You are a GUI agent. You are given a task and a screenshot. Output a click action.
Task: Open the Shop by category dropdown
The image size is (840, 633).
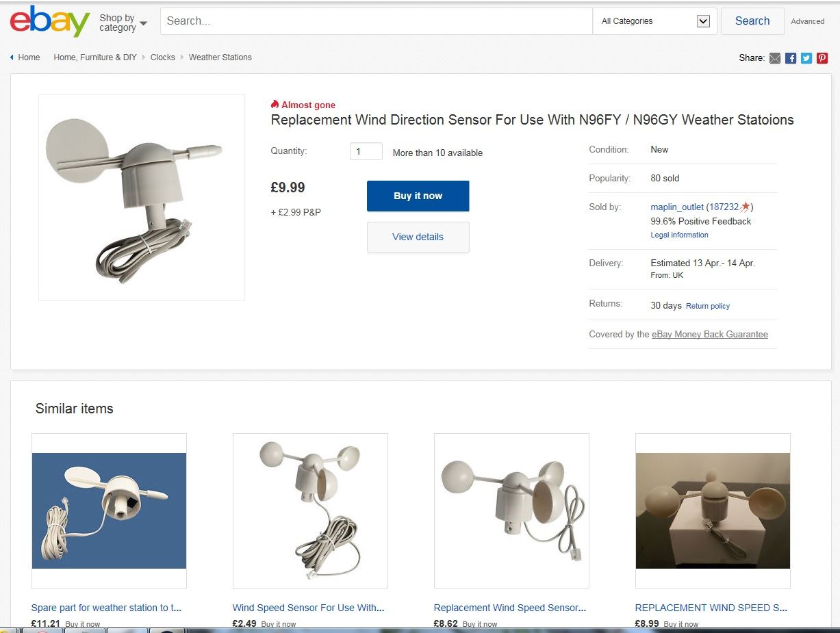click(x=123, y=23)
